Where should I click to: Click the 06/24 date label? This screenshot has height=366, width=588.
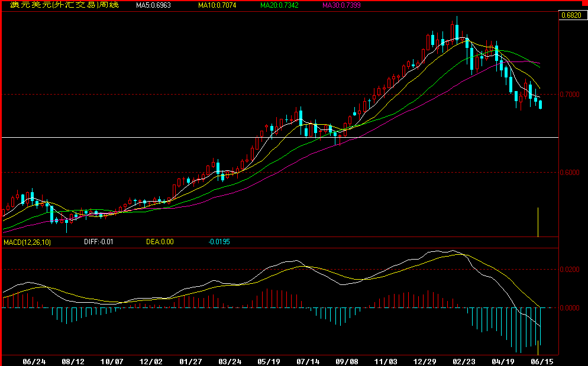point(34,361)
